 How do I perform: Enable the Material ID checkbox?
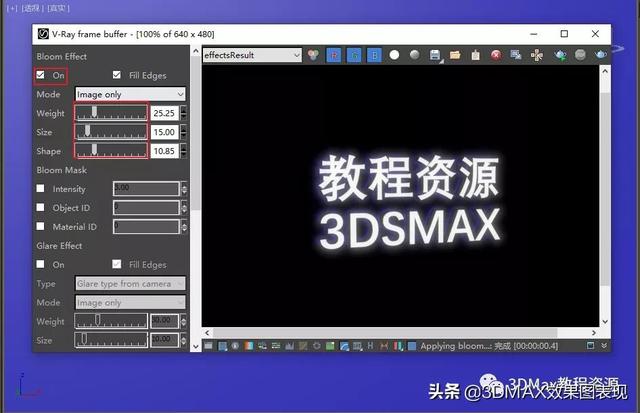[x=40, y=226]
